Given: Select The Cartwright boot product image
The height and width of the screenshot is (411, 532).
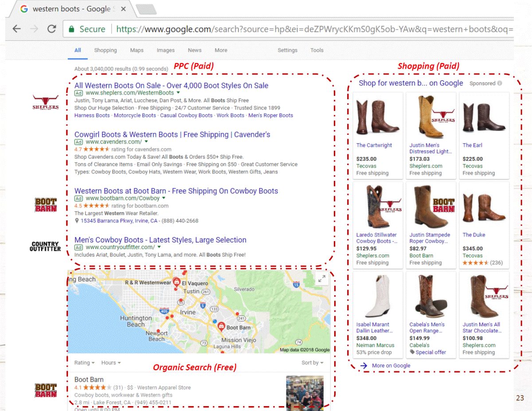Looking at the screenshot, I should coord(378,117).
